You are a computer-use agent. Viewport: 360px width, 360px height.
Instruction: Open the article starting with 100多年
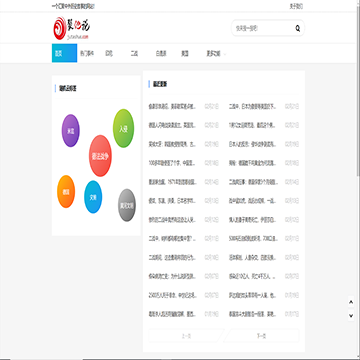tap(172, 163)
